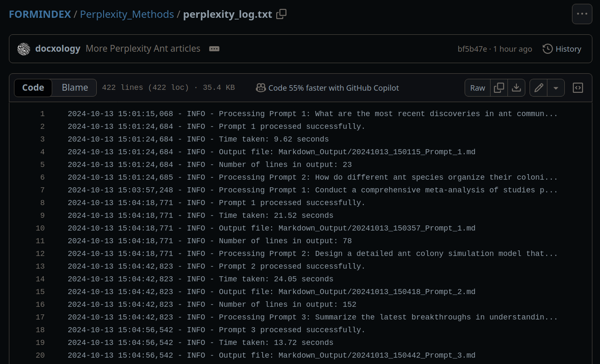Open docxology author profile link

58,49
